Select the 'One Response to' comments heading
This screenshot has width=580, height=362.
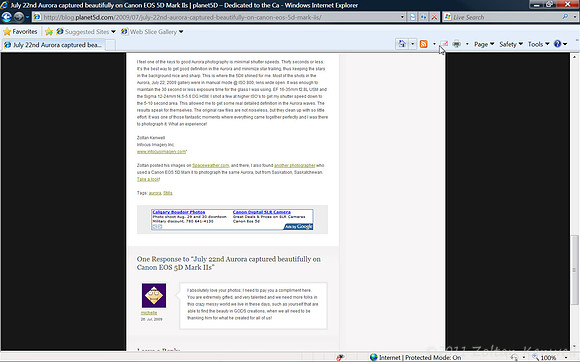coord(229,263)
